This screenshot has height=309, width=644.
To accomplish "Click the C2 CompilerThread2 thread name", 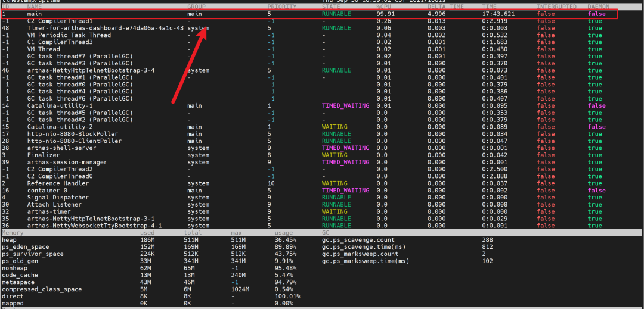I will coord(60,169).
